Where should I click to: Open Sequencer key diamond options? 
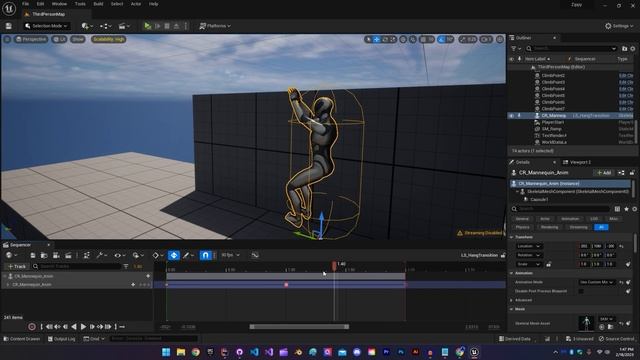157,255
